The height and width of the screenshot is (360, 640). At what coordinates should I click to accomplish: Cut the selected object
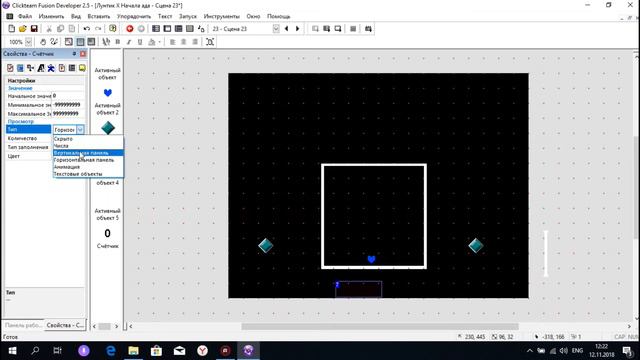click(49, 29)
